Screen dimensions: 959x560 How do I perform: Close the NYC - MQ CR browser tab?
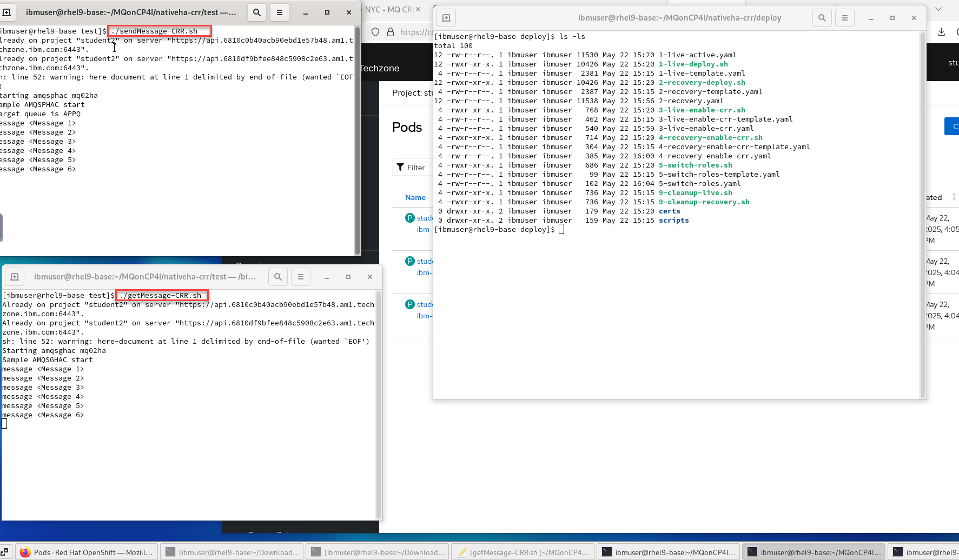(418, 9)
